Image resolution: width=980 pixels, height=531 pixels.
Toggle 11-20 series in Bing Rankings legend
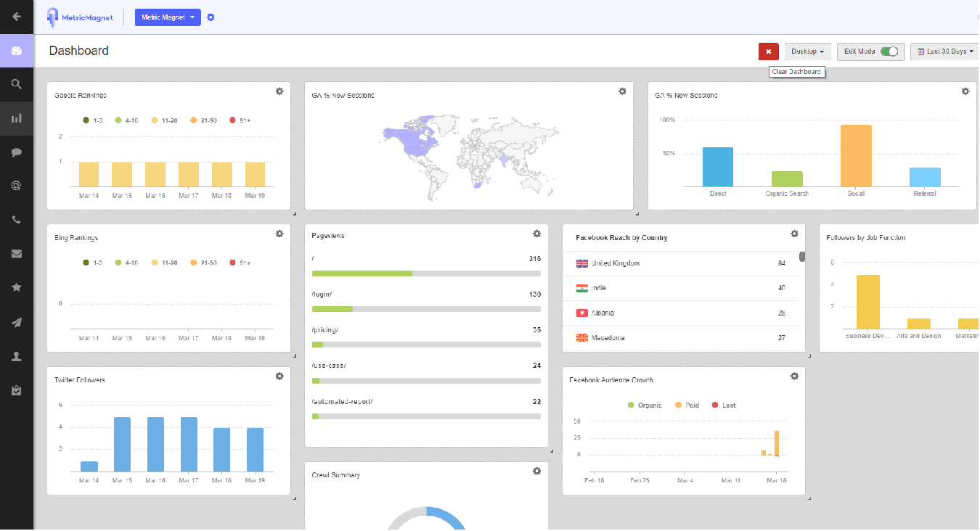(163, 262)
